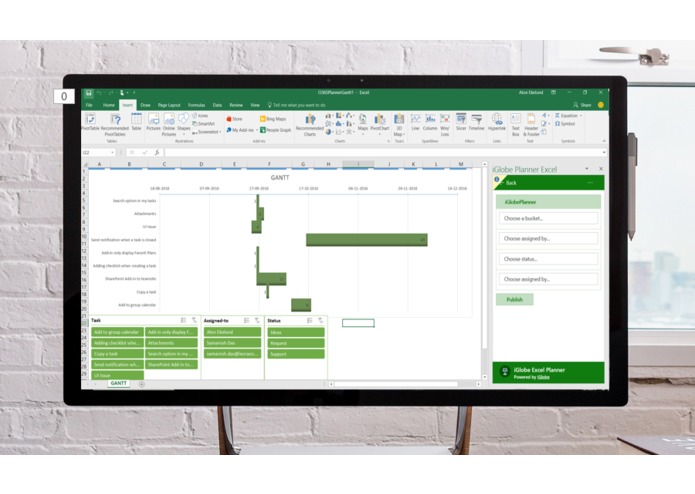Click the Back button in iGlobe pane

pos(511,183)
